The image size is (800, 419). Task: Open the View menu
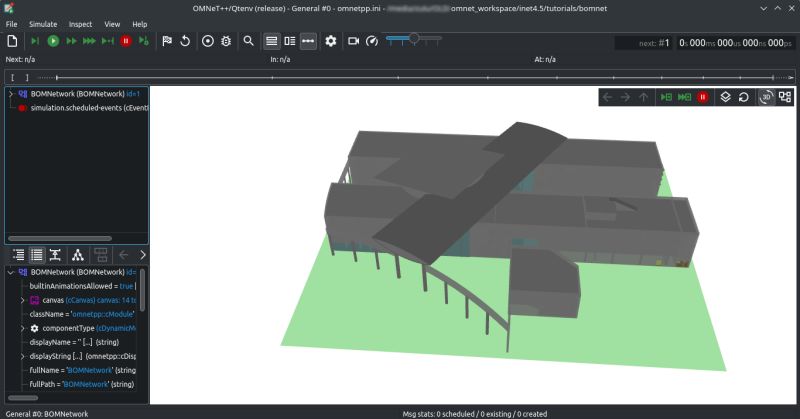click(112, 24)
